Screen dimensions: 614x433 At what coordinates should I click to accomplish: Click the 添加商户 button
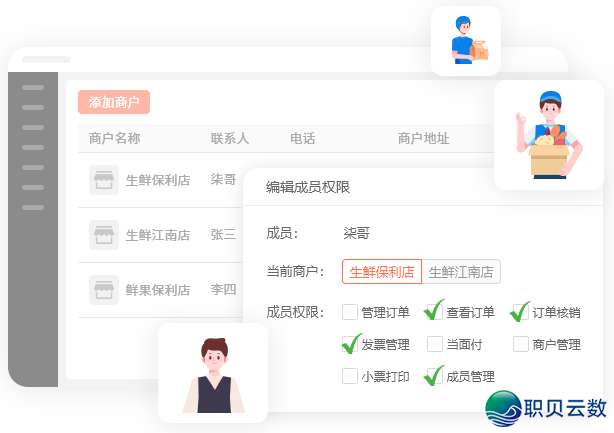tap(114, 102)
